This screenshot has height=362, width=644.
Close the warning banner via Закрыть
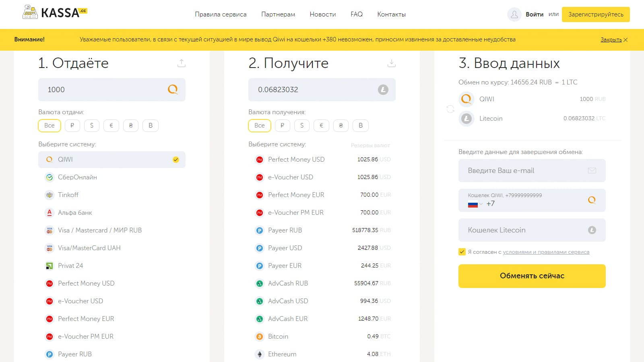tap(614, 40)
